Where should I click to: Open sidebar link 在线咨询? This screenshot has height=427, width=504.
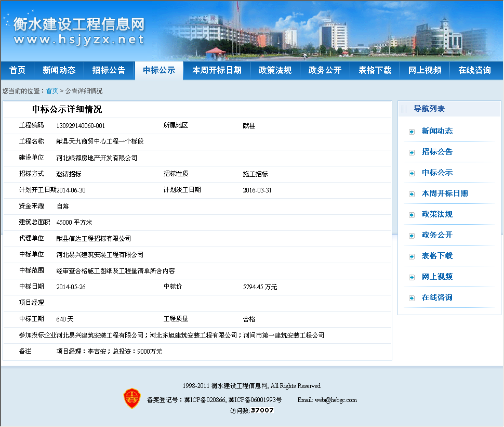437,297
